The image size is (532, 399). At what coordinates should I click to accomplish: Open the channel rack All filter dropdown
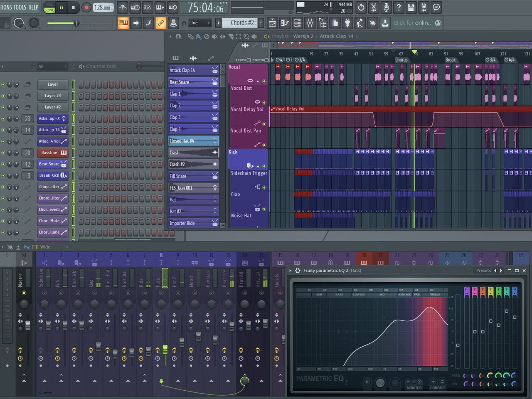[x=52, y=66]
